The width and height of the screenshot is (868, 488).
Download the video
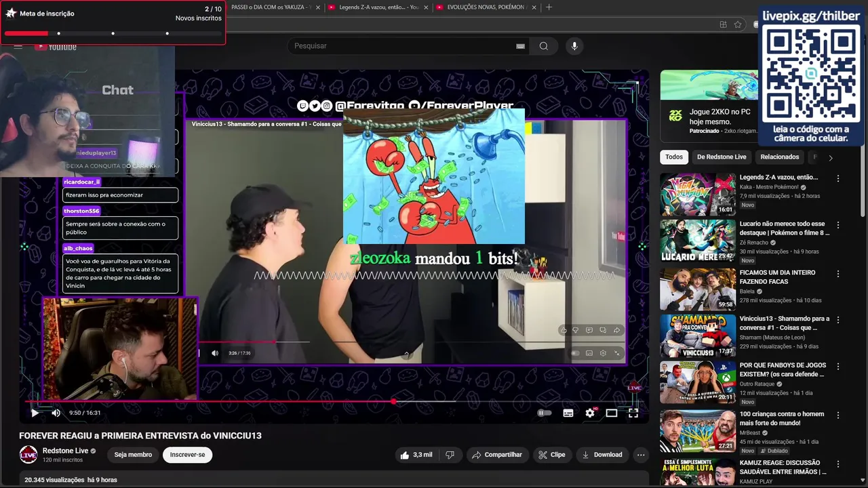pos(602,455)
